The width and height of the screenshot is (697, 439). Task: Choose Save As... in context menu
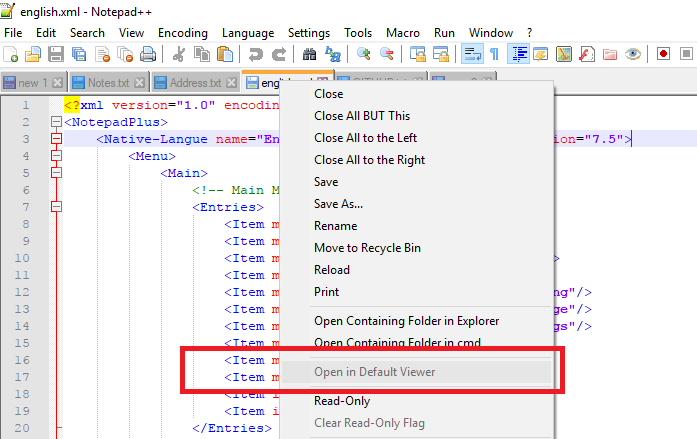point(417,204)
